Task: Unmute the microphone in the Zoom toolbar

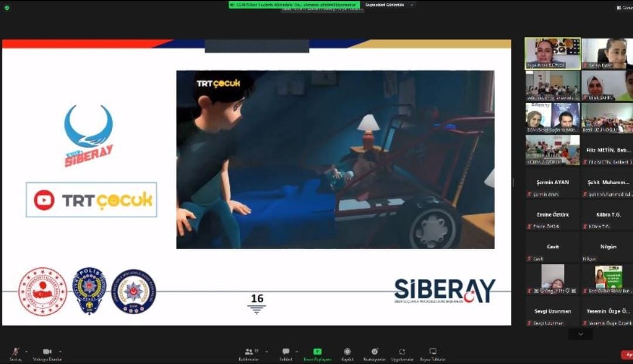Action: [x=15, y=353]
